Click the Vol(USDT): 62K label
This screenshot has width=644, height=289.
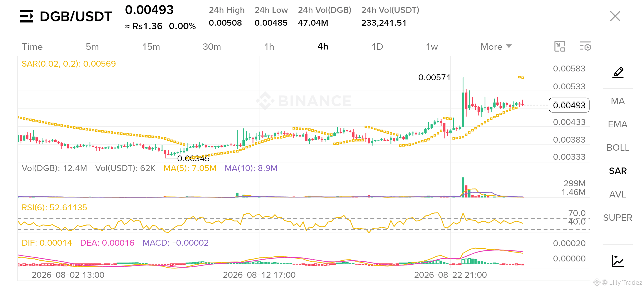click(x=125, y=168)
